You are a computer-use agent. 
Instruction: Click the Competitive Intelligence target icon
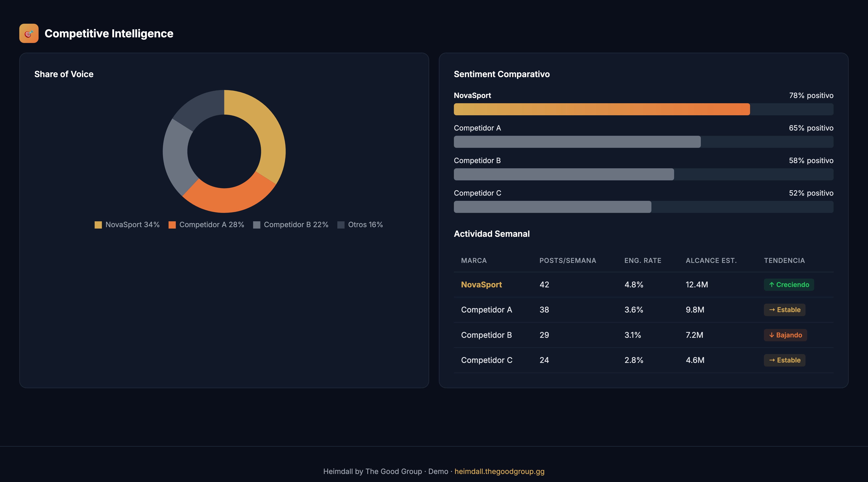pyautogui.click(x=29, y=33)
